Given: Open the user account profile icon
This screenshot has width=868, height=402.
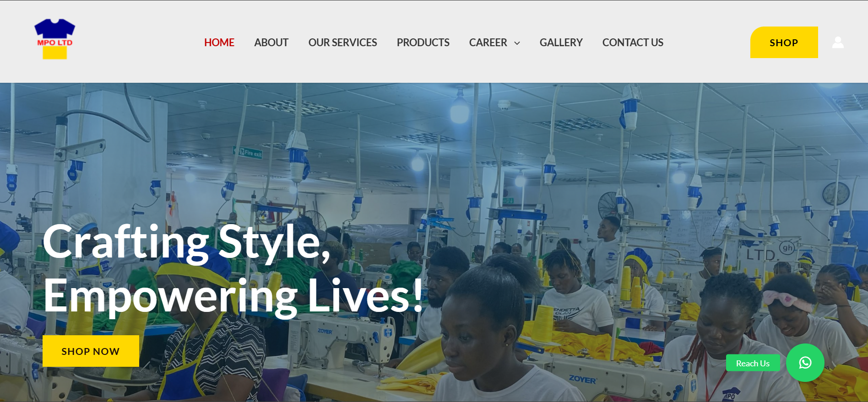Looking at the screenshot, I should tap(838, 43).
